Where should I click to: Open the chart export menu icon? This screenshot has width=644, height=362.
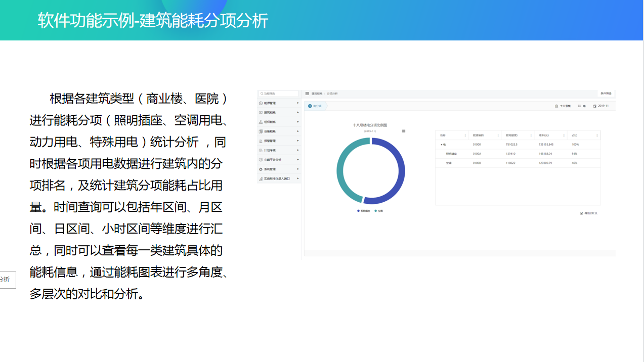pyautogui.click(x=403, y=131)
